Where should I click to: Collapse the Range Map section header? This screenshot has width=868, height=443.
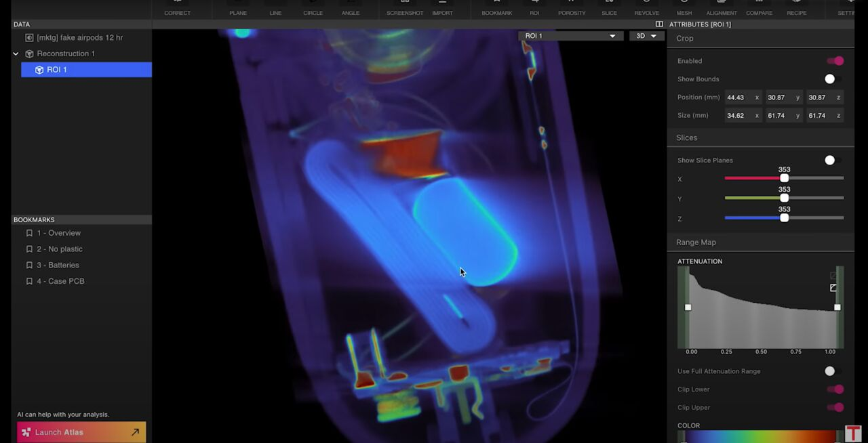pyautogui.click(x=760, y=242)
